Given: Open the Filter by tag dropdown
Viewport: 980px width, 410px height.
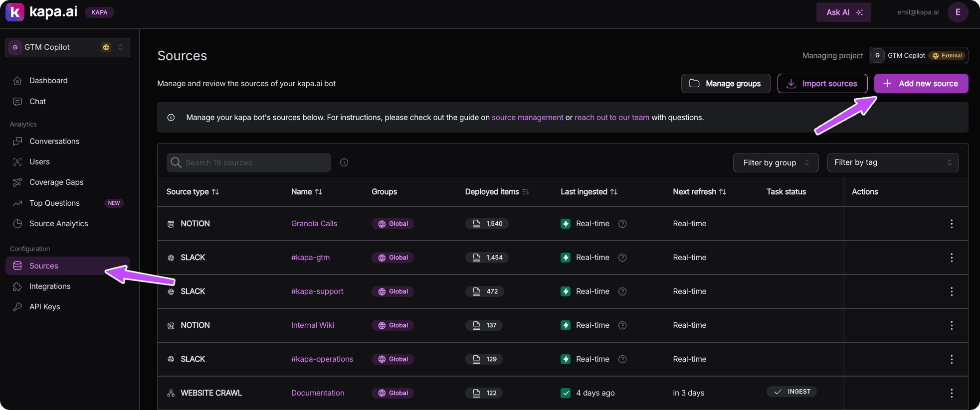Looking at the screenshot, I should [x=893, y=163].
